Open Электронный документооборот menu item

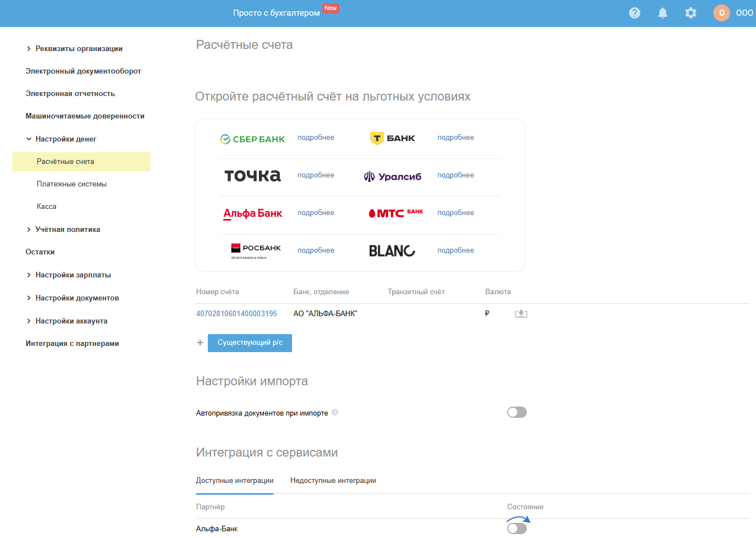click(83, 71)
